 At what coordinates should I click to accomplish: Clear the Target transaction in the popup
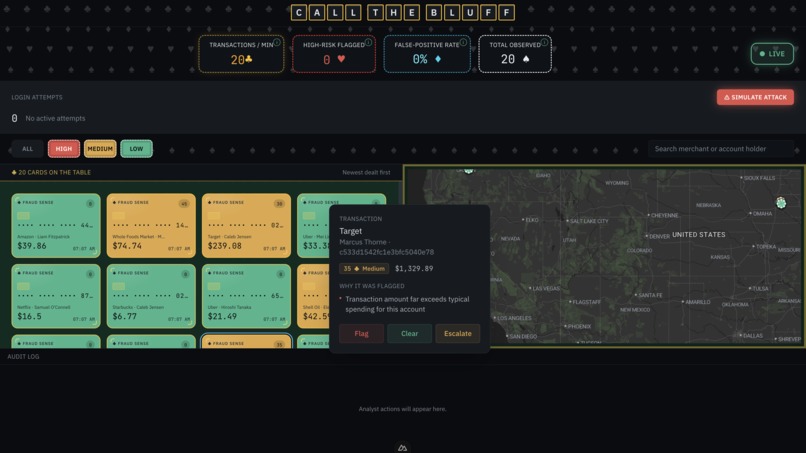(409, 333)
